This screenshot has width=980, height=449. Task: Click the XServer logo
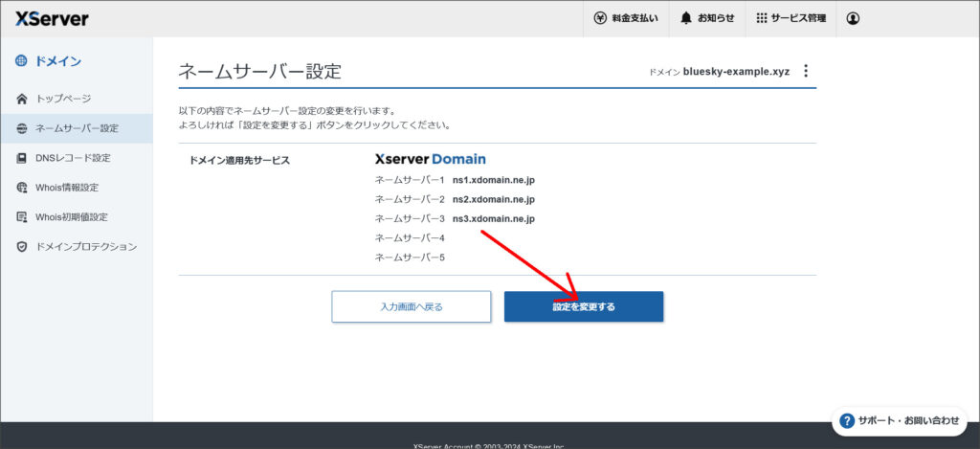tap(53, 18)
